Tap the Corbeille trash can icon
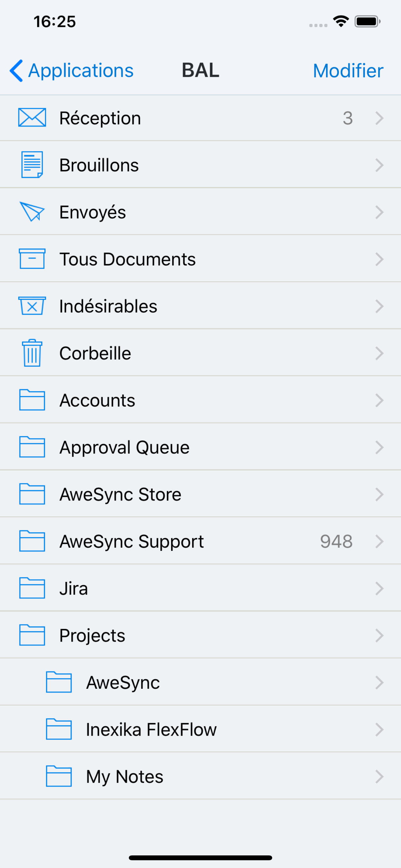The image size is (401, 868). (32, 353)
